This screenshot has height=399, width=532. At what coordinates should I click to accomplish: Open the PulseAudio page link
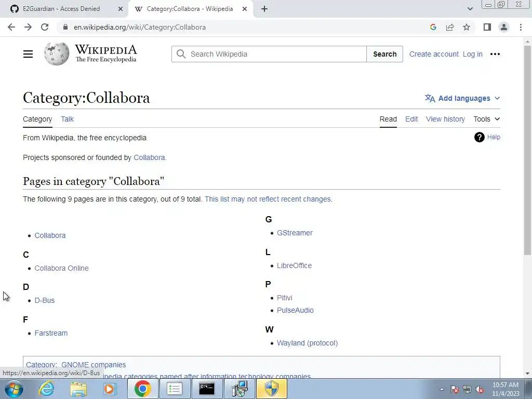295,310
